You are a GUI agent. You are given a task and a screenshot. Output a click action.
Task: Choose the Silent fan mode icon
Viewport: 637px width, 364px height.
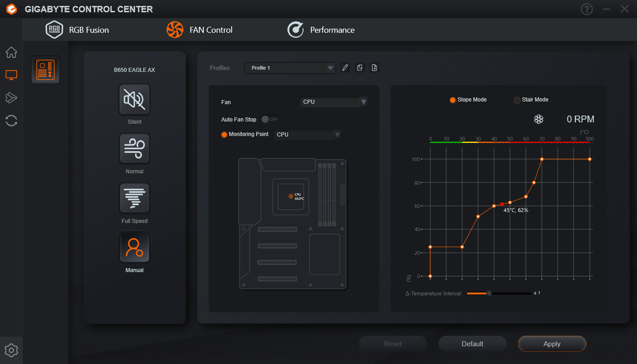pyautogui.click(x=134, y=99)
